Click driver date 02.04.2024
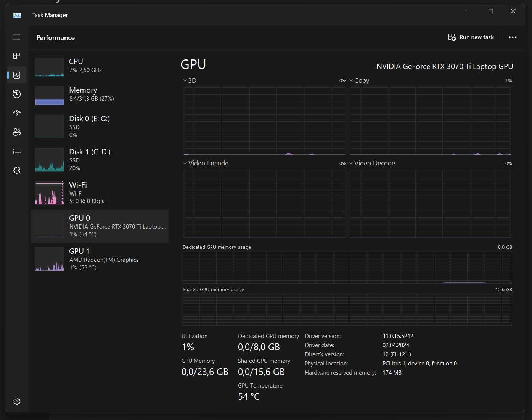532x420 pixels. [395, 345]
